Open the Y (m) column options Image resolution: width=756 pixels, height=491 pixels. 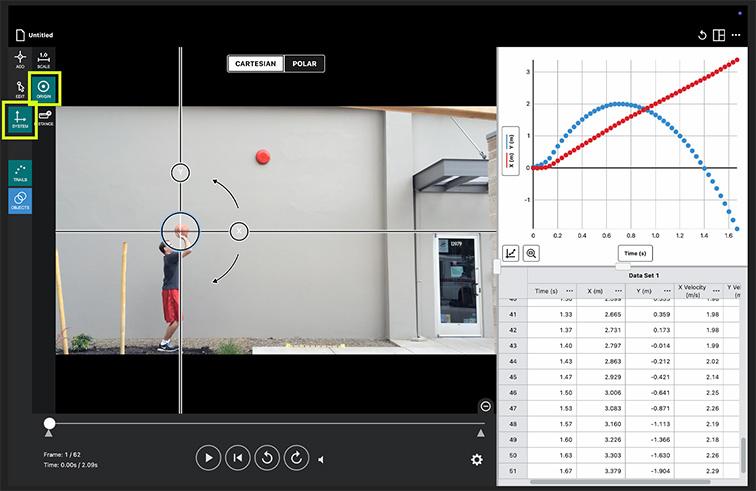667,291
